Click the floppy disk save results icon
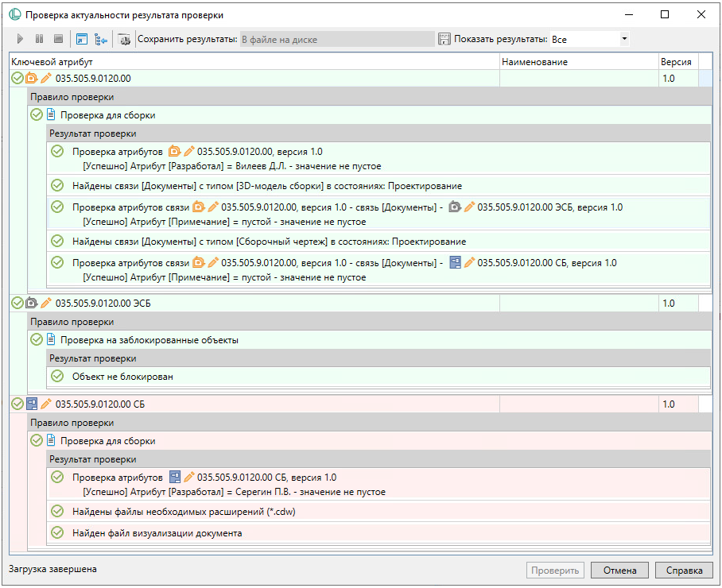 coord(444,38)
